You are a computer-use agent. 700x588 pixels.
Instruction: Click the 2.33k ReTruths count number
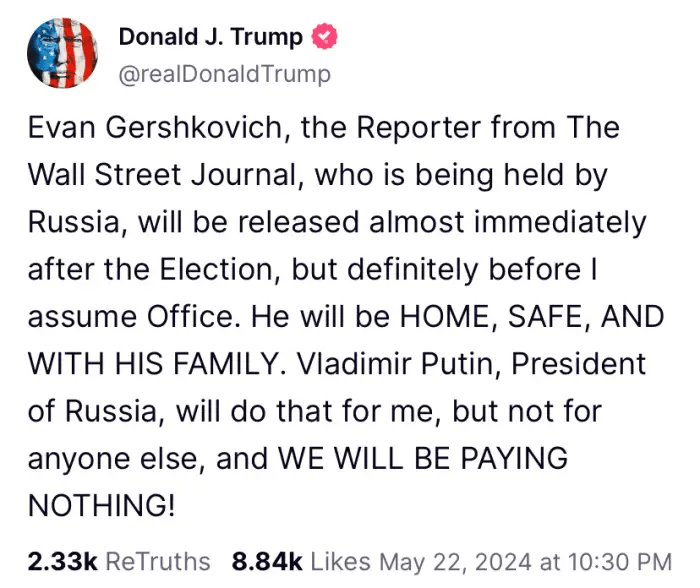62,561
